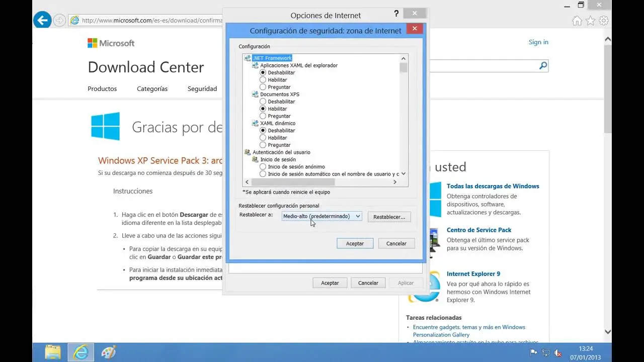The height and width of the screenshot is (362, 644).
Task: Open Centro de Service Pack link
Action: coord(479,230)
